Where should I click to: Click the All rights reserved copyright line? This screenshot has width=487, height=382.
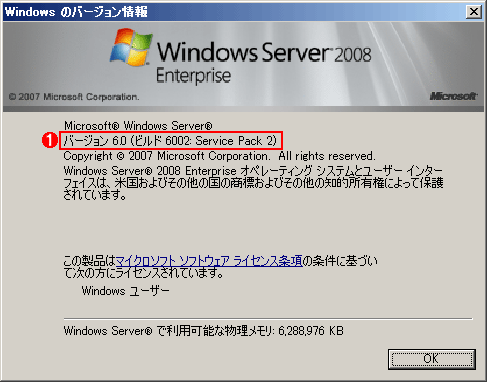pos(219,156)
